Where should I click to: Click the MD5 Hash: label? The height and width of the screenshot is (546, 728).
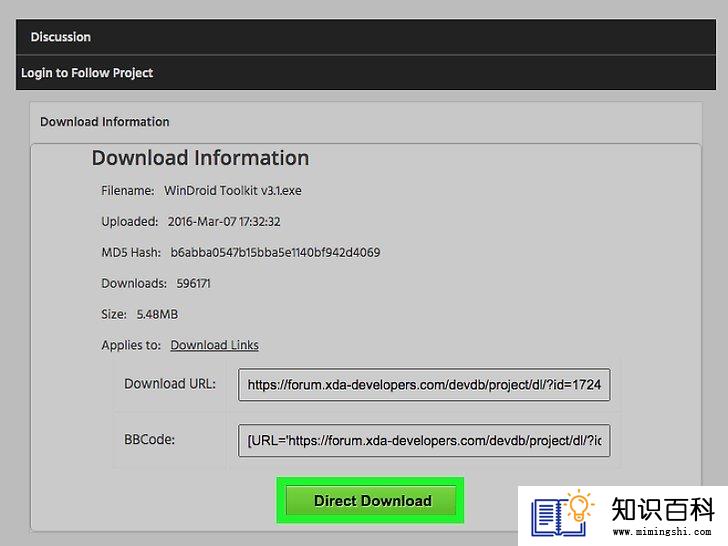[x=131, y=252]
